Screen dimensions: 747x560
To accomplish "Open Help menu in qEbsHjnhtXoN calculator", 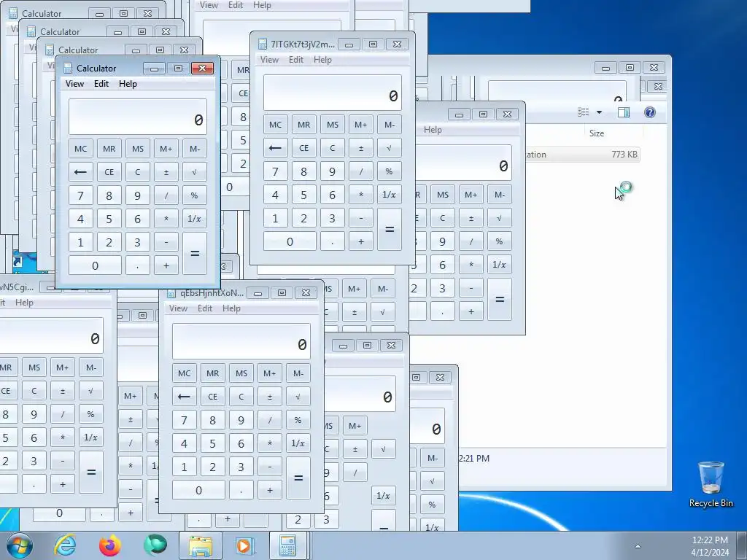I will click(x=231, y=308).
